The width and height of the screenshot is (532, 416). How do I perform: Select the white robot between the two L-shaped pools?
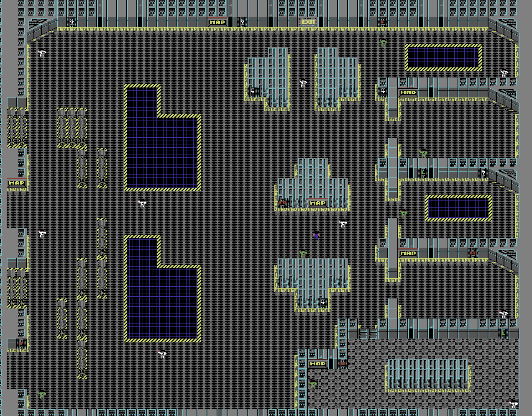142,203
